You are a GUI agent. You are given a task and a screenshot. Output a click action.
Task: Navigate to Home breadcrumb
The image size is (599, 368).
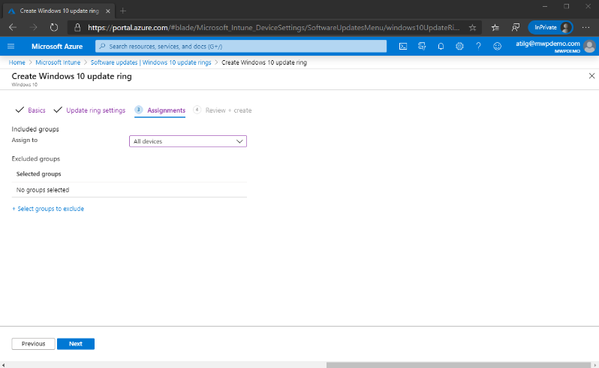tap(17, 62)
